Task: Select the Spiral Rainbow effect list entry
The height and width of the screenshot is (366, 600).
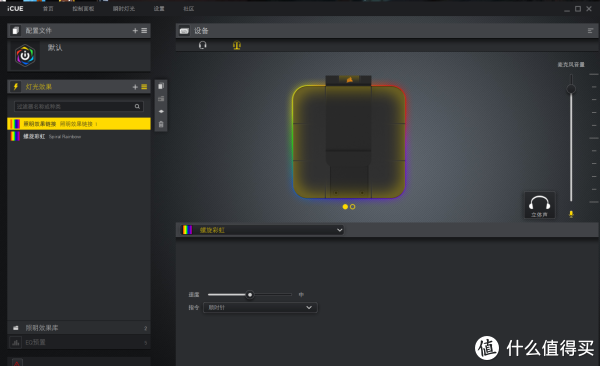Action: [79, 136]
